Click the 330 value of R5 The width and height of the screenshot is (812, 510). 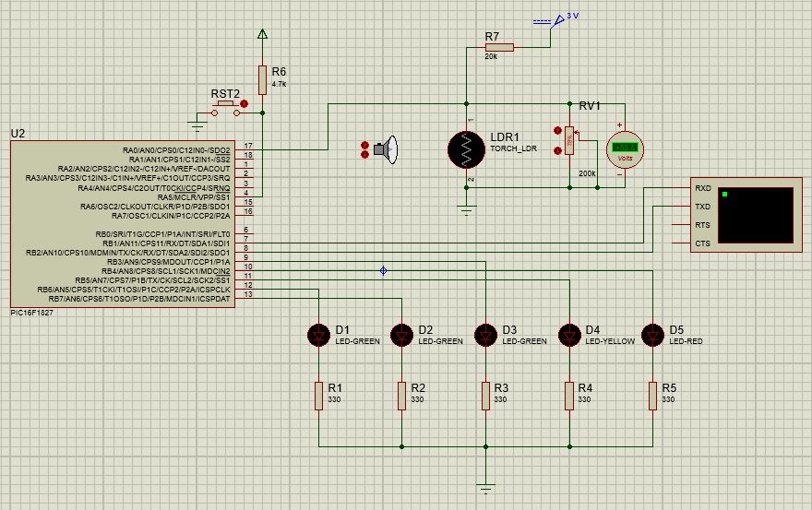[x=669, y=399]
